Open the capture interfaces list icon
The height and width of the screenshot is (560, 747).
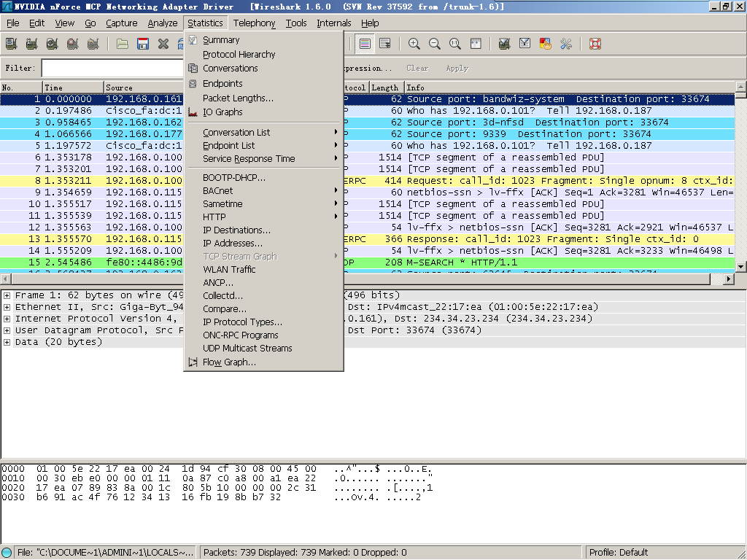point(12,44)
